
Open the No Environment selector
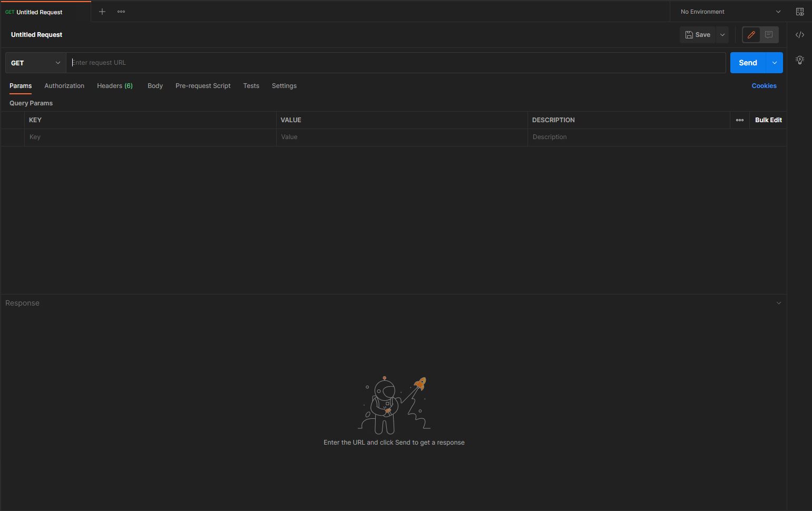click(x=730, y=12)
